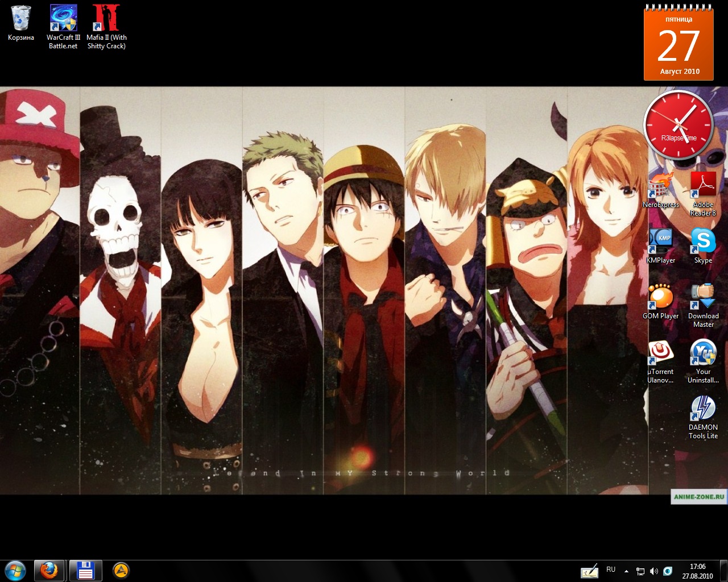Screen dimensions: 728x582
Task: Open the volume speaker tray icon
Action: point(654,571)
